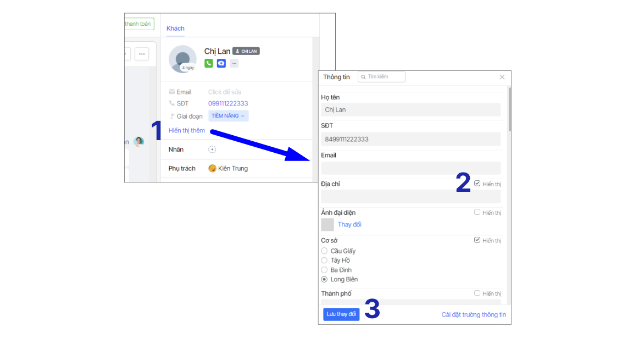Expand details with Hiển thị thêm
Screen dimensions: 644x338
point(186,130)
